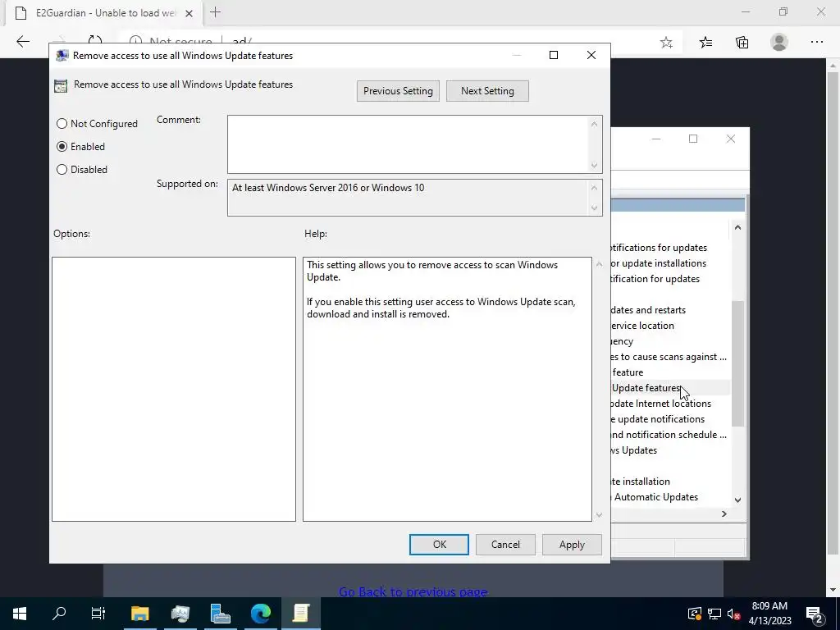Select 'pdate Internet locations' row
This screenshot has width=840, height=630.
tap(670, 404)
